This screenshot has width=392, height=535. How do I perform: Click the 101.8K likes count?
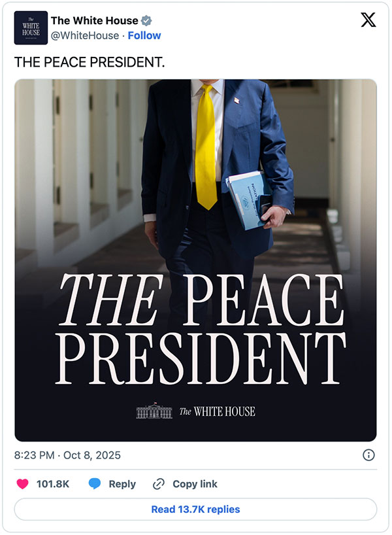(53, 484)
